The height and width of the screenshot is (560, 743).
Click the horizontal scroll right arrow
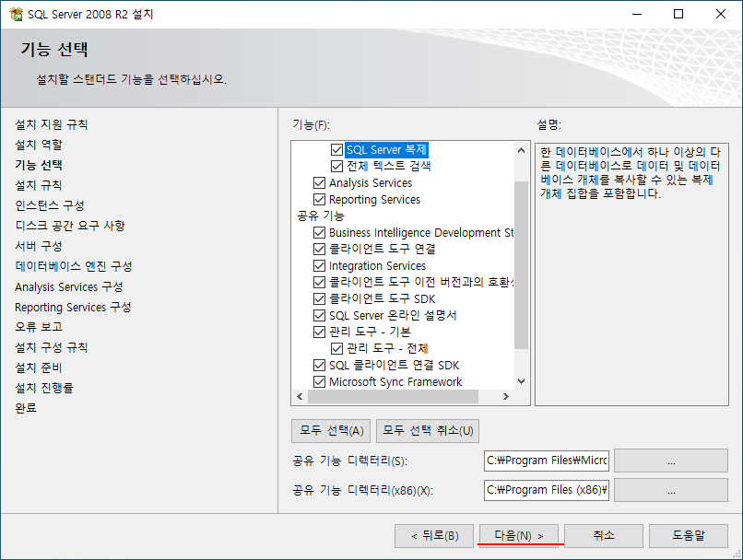pos(505,396)
